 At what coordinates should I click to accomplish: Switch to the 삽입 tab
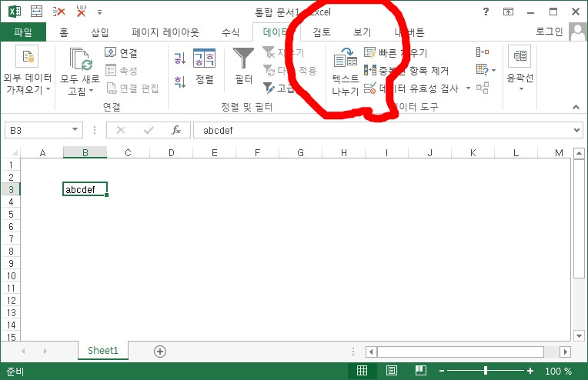(x=100, y=32)
